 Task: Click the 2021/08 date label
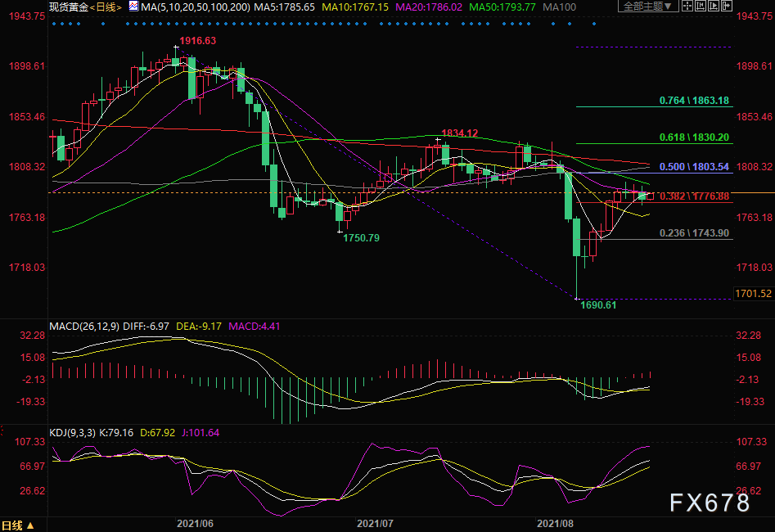tap(555, 524)
